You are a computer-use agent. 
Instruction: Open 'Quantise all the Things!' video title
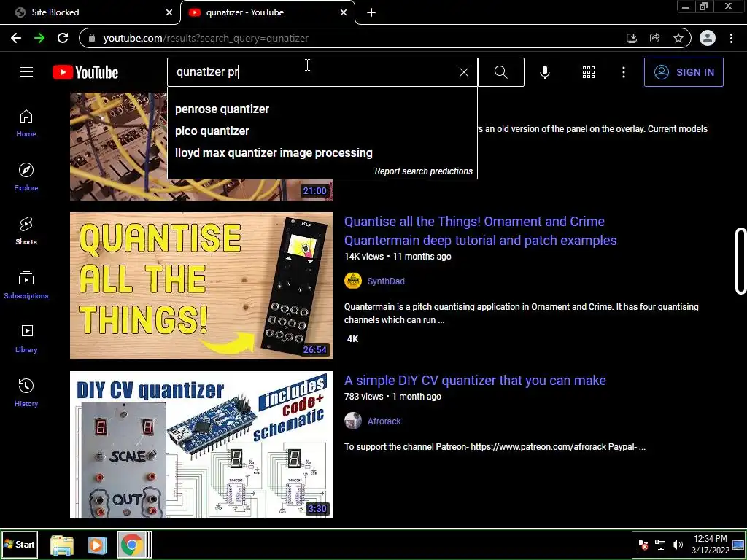tap(480, 231)
